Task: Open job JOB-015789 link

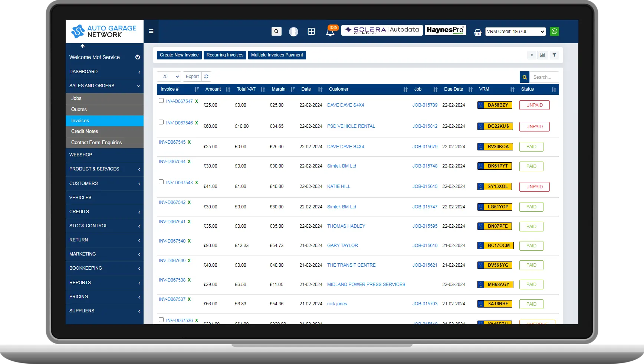Action: [425, 105]
